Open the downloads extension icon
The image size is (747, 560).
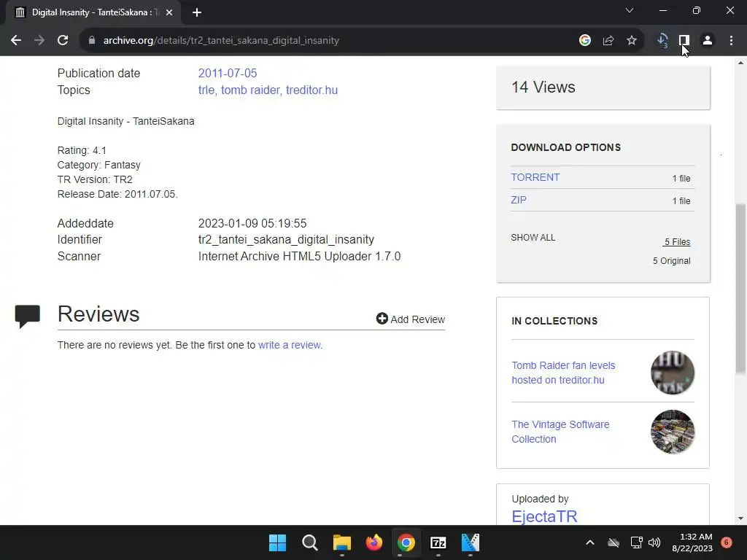click(x=662, y=41)
